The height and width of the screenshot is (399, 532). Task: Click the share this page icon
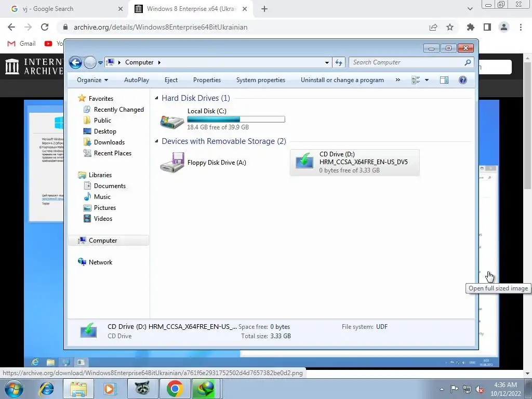coord(433,27)
